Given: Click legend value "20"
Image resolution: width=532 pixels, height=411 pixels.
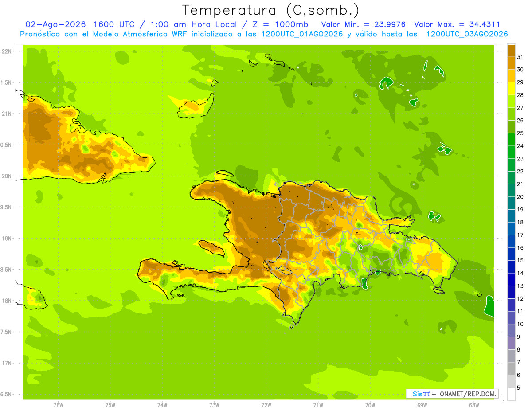Looking at the screenshot, I should tap(520, 197).
